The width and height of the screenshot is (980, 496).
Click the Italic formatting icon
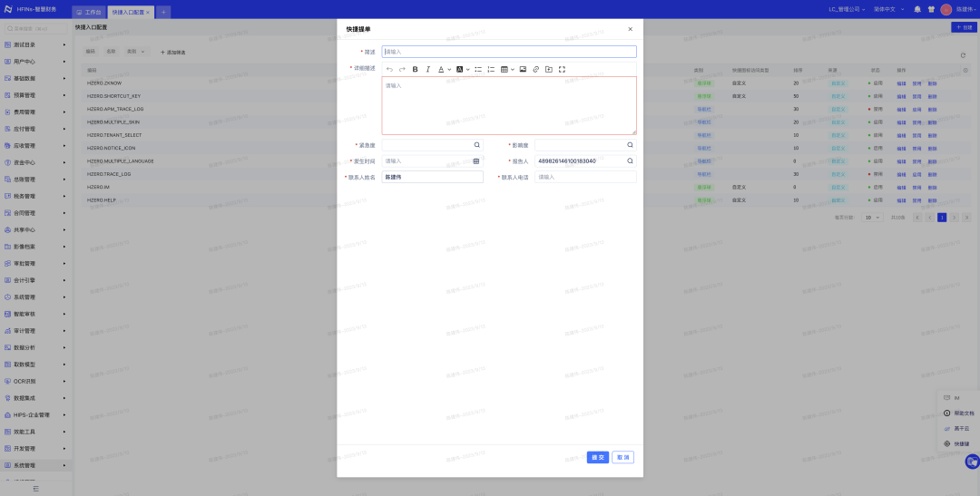click(x=427, y=69)
